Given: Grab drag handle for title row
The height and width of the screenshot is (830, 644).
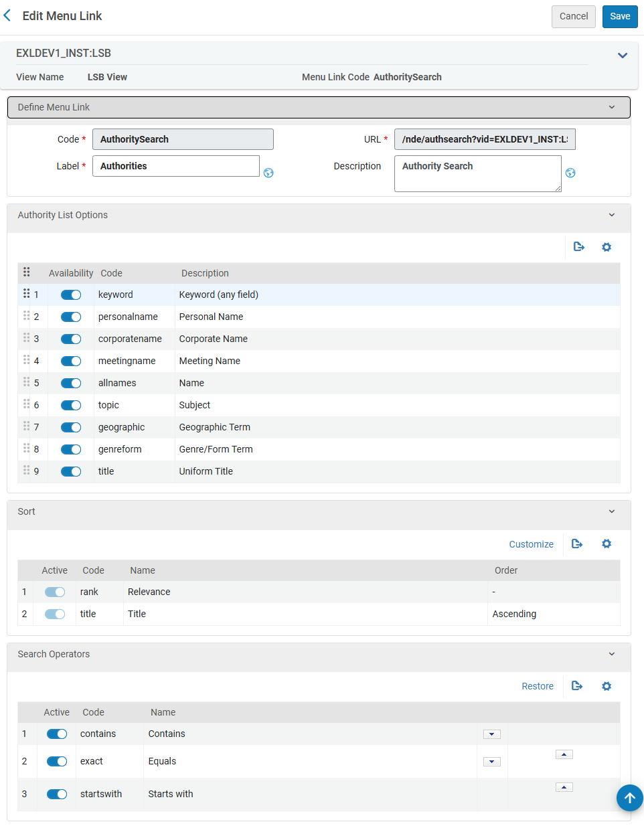Looking at the screenshot, I should 27,470.
